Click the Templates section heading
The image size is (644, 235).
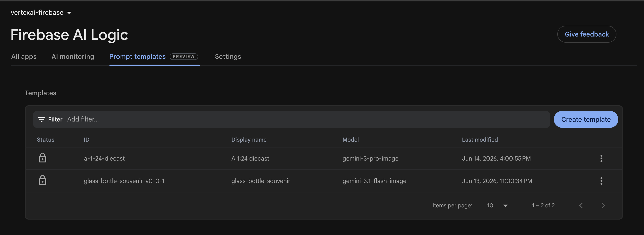click(40, 93)
